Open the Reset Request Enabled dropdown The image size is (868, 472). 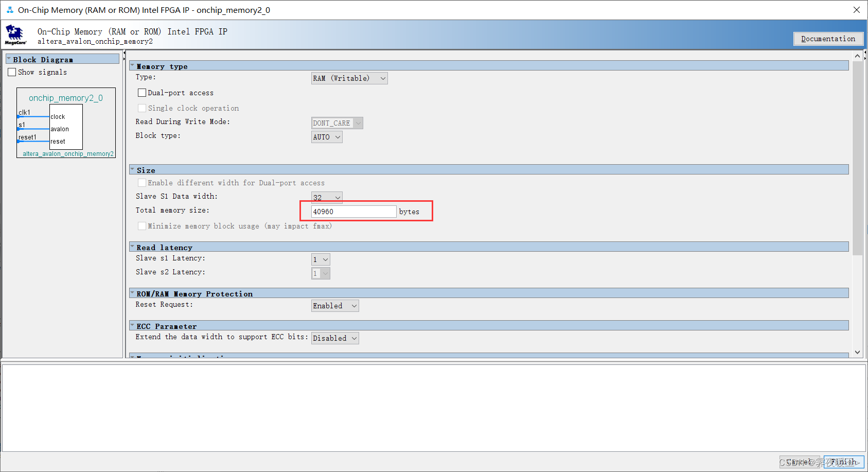point(335,306)
